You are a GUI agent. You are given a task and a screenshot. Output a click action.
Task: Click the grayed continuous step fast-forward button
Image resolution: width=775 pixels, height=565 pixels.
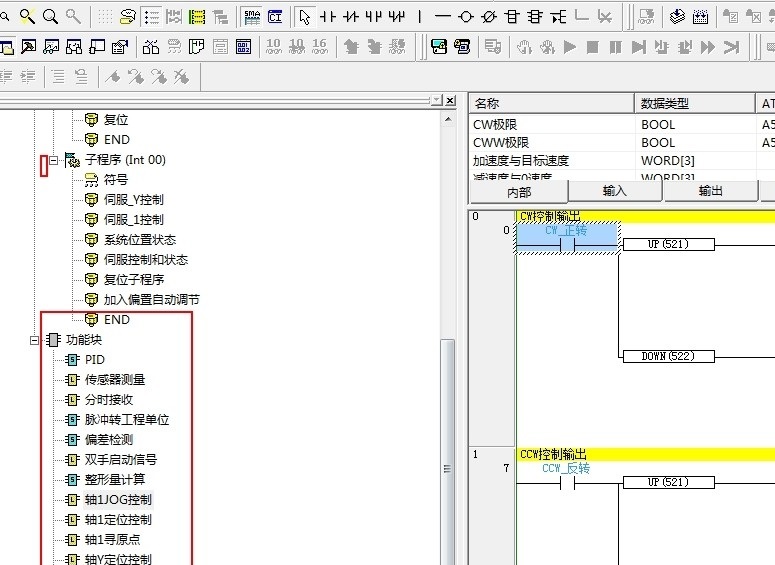coord(708,47)
